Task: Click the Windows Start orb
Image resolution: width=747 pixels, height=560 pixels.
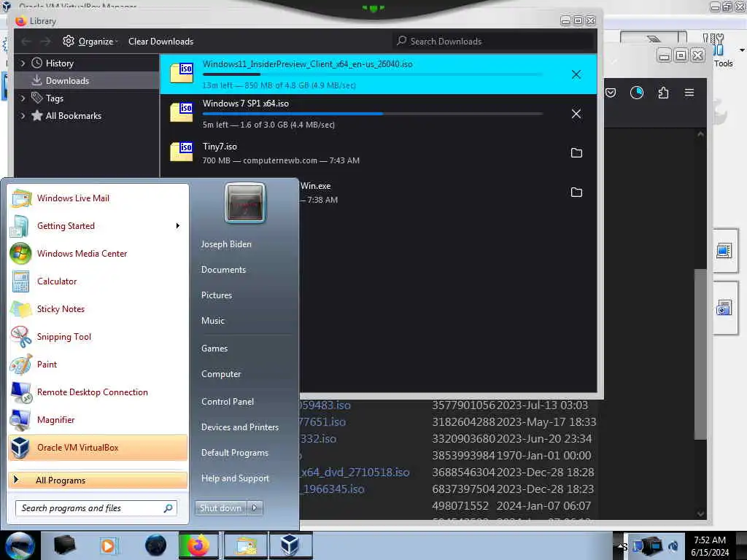Action: [x=20, y=545]
